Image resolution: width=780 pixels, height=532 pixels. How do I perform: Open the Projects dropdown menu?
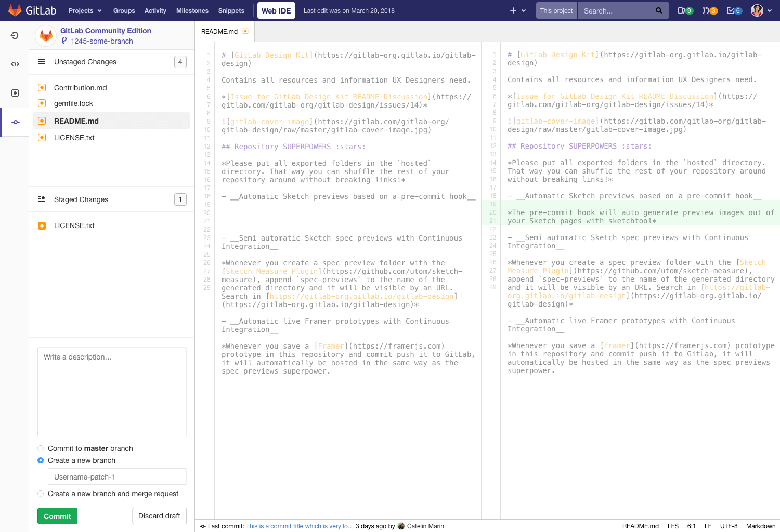click(x=85, y=10)
